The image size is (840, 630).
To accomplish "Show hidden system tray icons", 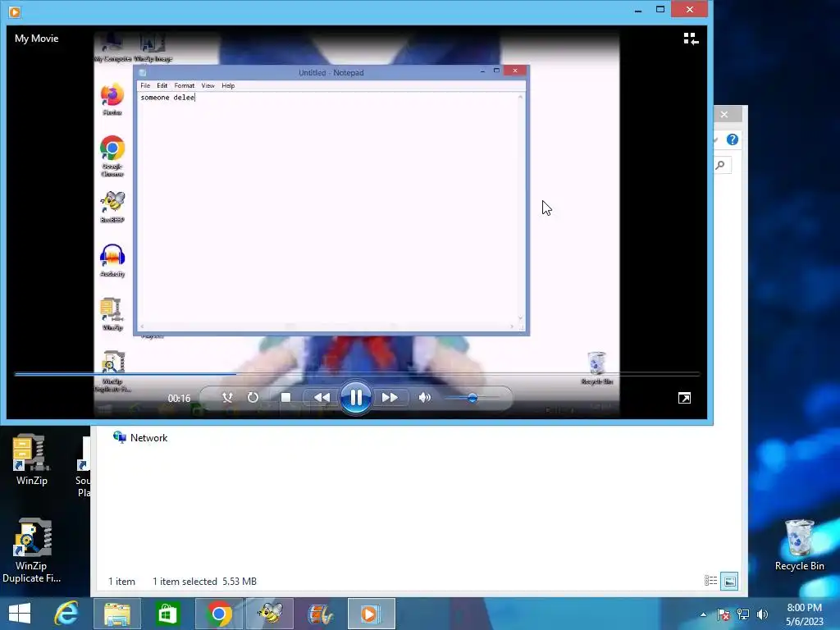I will coord(703,614).
